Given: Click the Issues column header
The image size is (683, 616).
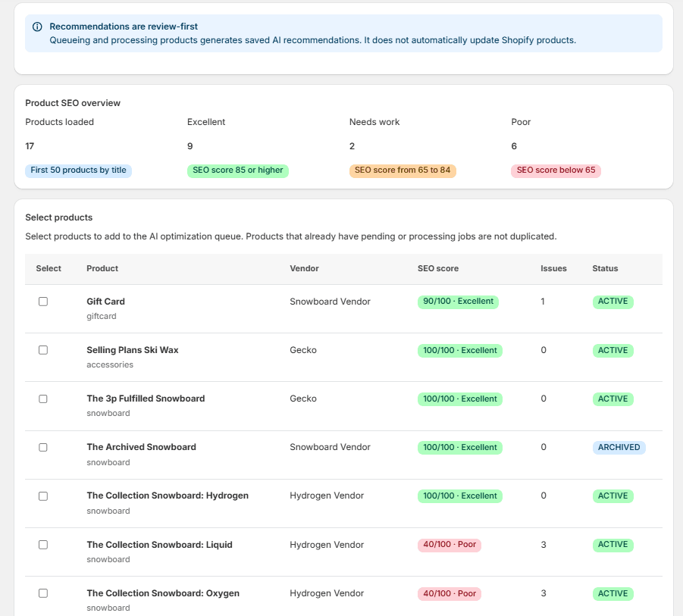Looking at the screenshot, I should [553, 269].
